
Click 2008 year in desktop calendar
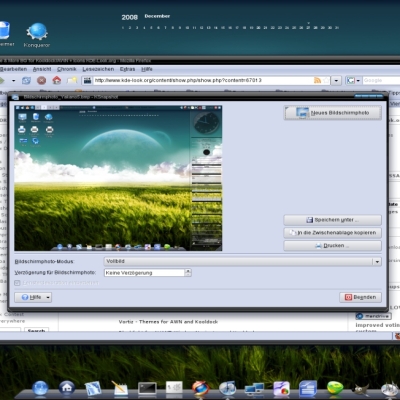point(130,17)
